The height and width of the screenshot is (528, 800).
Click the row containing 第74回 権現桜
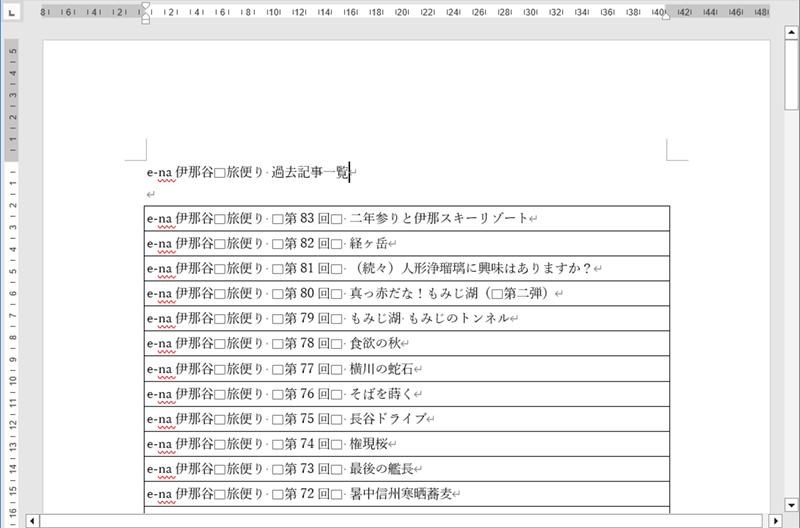pos(400,444)
